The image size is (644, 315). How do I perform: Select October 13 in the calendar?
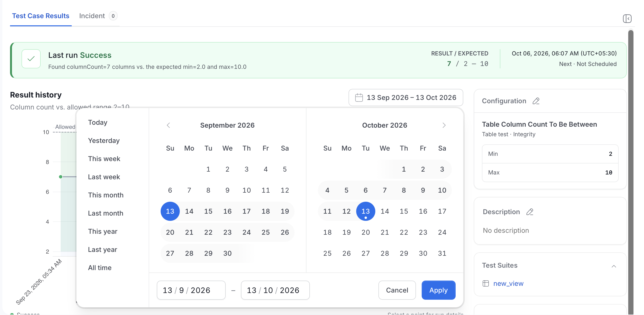pos(366,211)
